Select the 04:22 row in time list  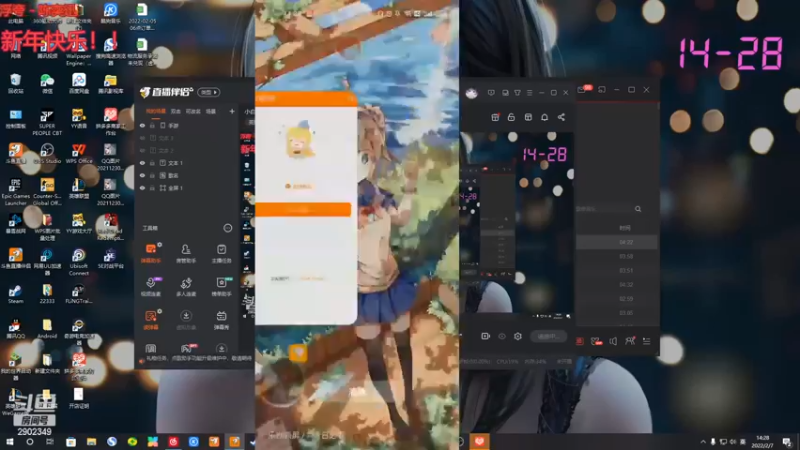point(616,242)
